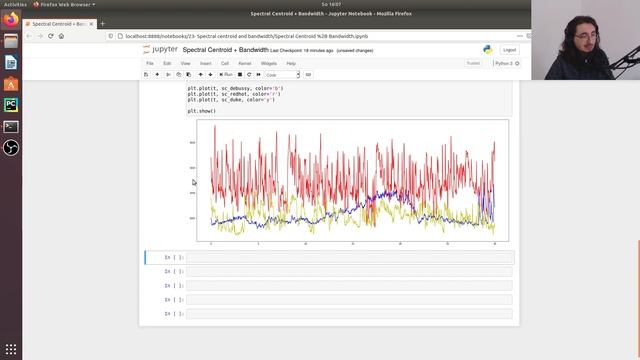
Task: Move the selected cell up
Action: 200,75
